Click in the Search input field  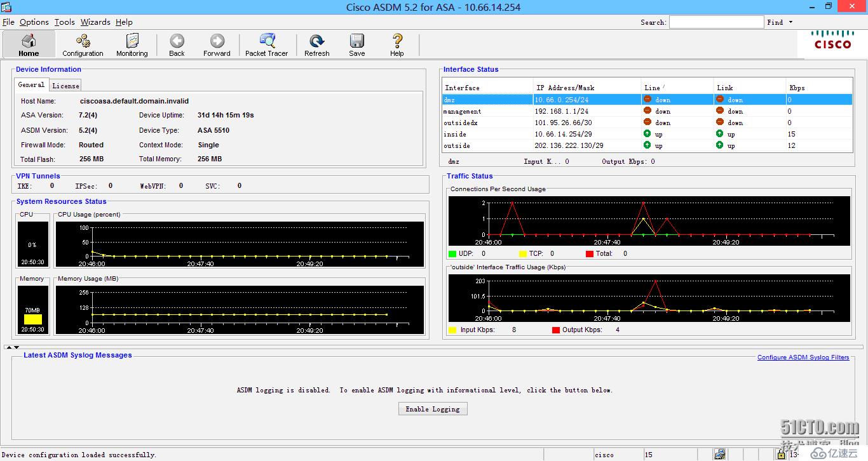716,22
